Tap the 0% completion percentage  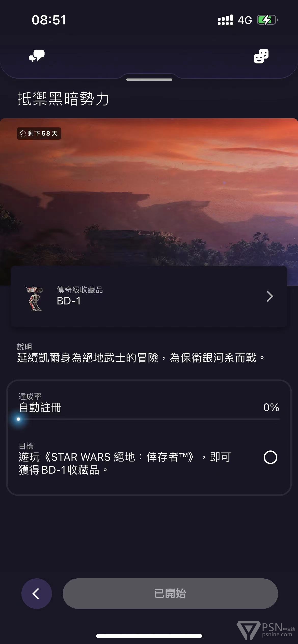(271, 407)
